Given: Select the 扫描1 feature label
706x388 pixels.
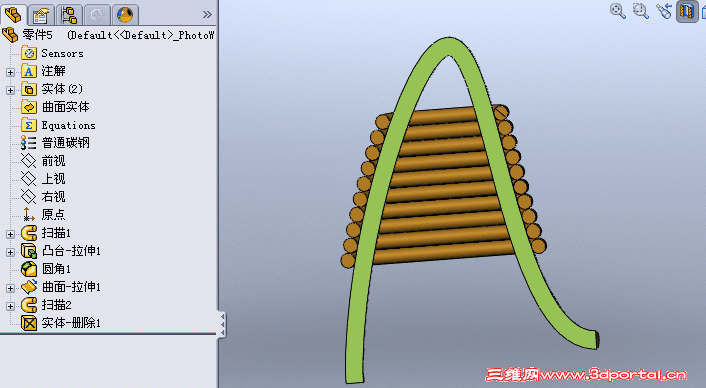Looking at the screenshot, I should [56, 233].
